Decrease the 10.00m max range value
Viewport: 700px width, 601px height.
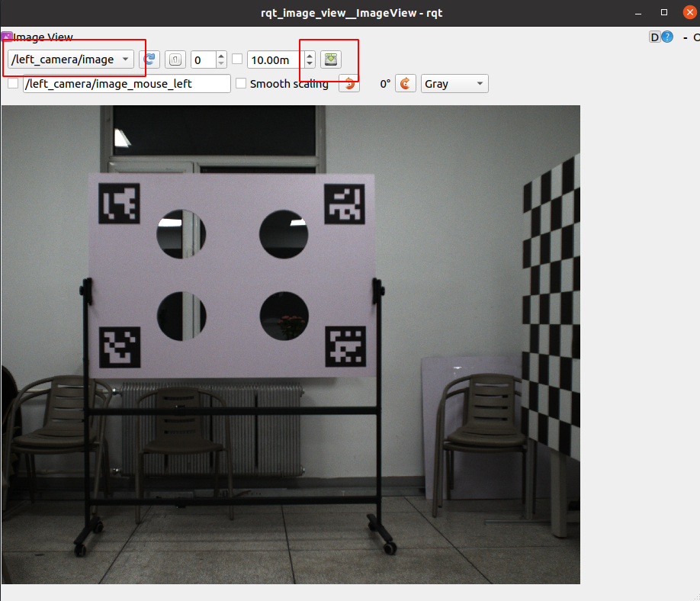click(x=309, y=64)
